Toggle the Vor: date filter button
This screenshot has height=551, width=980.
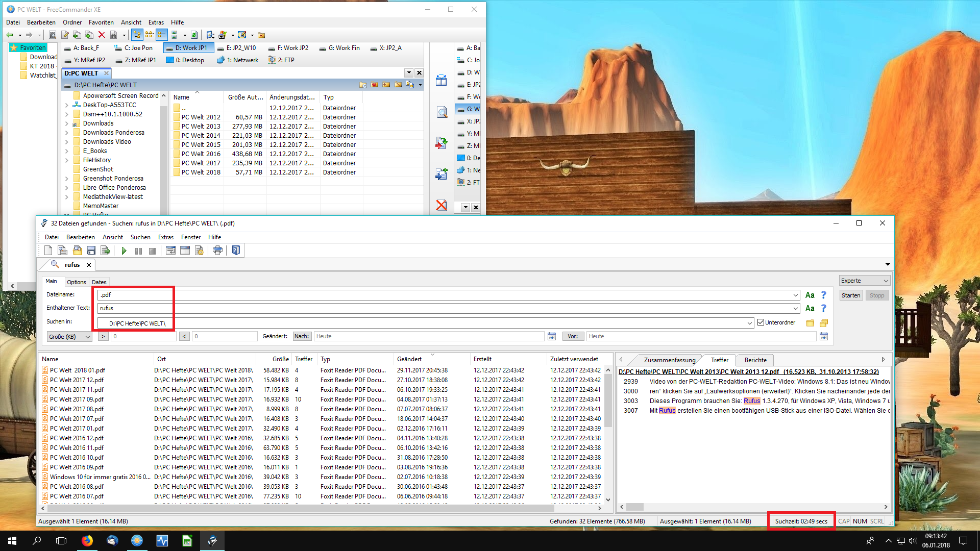[x=573, y=336]
